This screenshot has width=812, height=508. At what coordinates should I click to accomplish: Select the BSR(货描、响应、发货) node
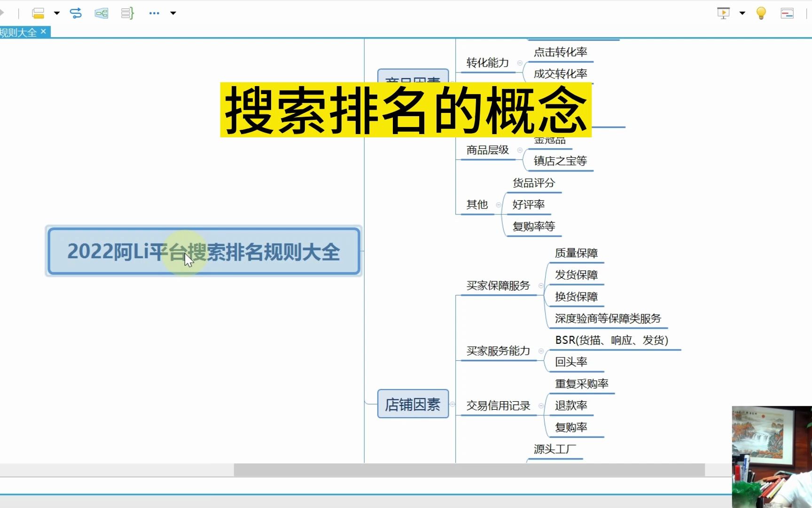tap(612, 340)
